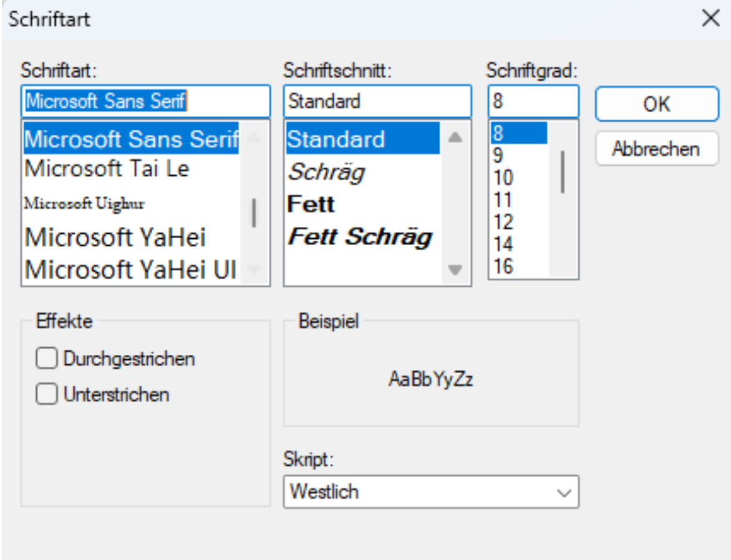Select Microsoft YaHei font
This screenshot has height=560, width=731.
coord(132,238)
